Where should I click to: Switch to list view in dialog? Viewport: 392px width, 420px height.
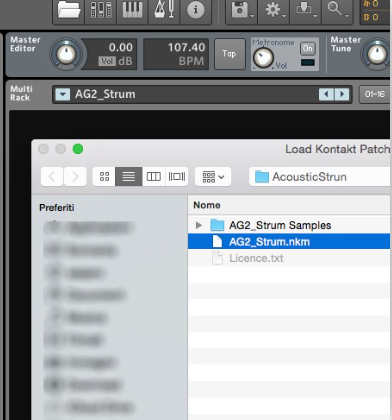(x=129, y=176)
